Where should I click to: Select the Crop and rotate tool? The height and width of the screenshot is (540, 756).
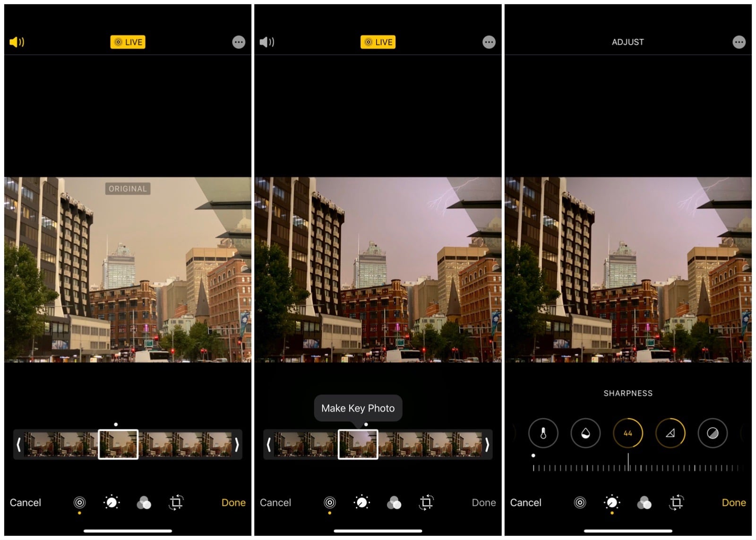click(x=176, y=503)
